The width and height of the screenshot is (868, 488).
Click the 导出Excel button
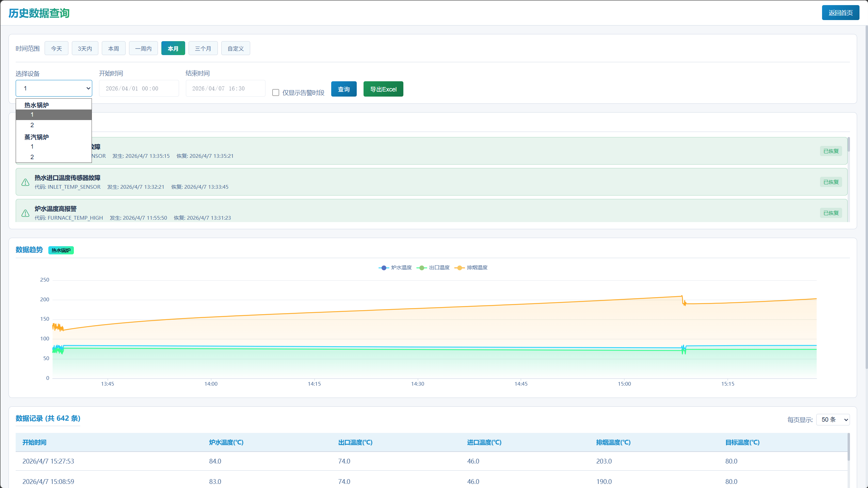coord(383,89)
